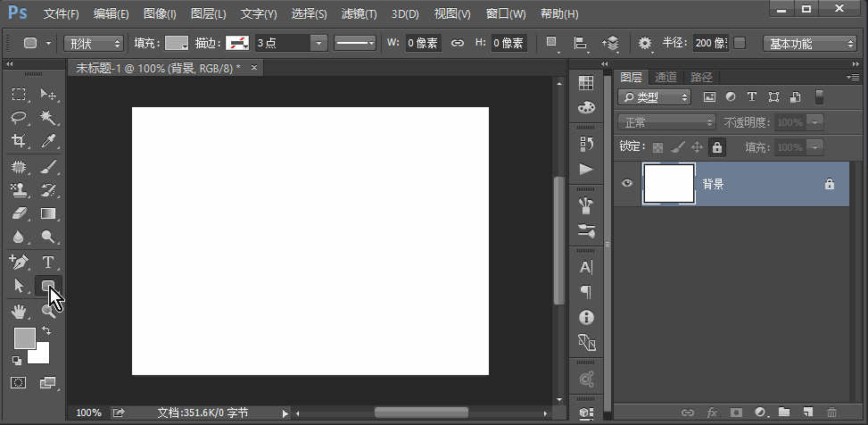The image size is (868, 425).
Task: Open the 滤镜(T) menu
Action: pos(359,14)
